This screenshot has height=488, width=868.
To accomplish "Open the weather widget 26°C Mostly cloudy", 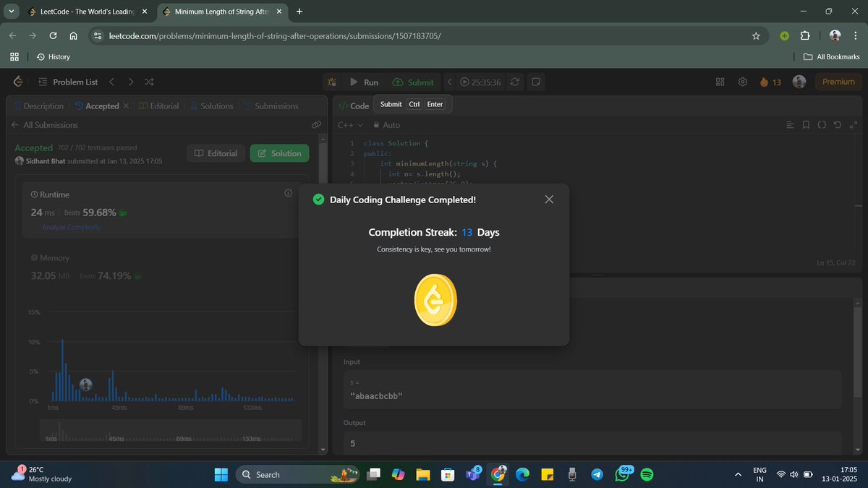I will [x=41, y=474].
